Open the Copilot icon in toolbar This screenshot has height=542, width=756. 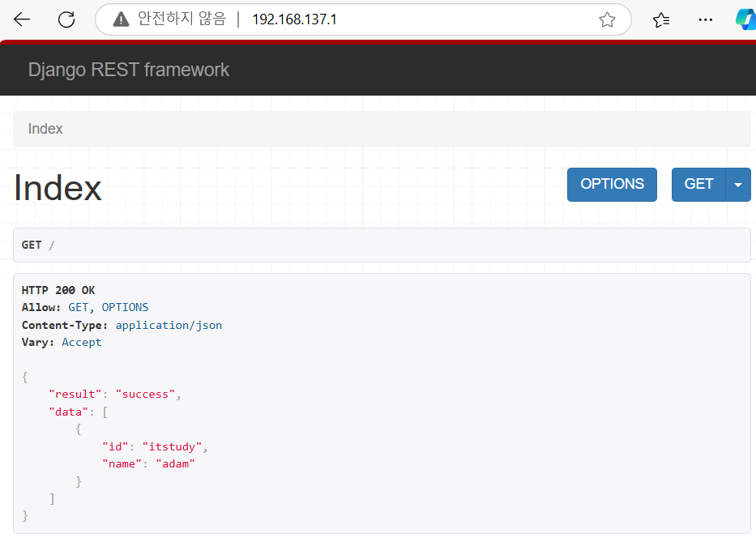745,19
